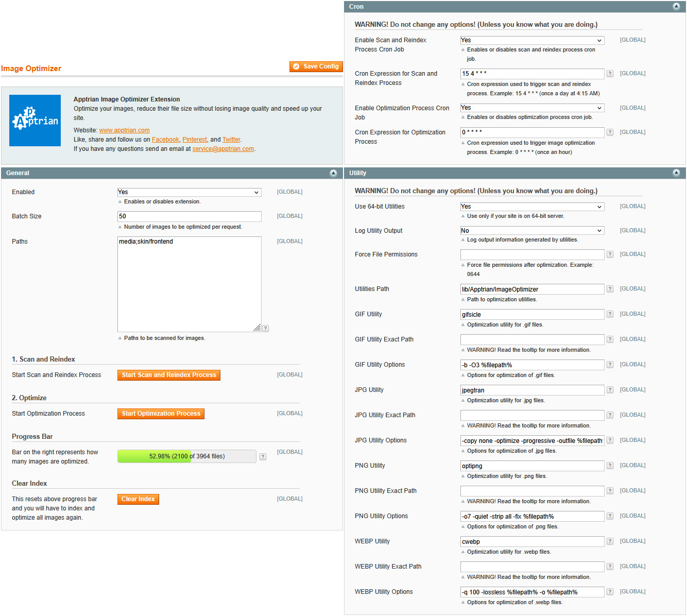This screenshot has width=687, height=616.
Task: Collapse the Cron configuration panel
Action: 677,6
